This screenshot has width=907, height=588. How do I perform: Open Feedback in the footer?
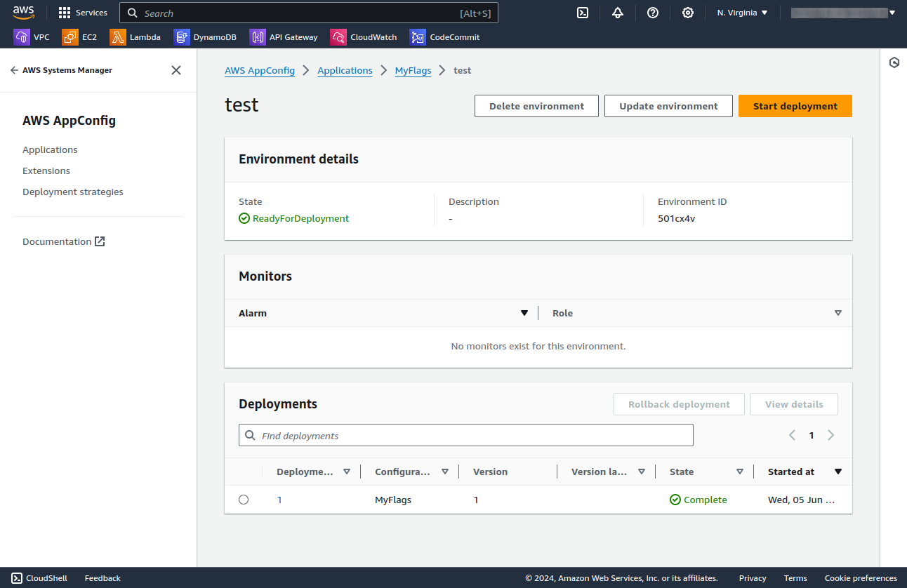tap(102, 578)
